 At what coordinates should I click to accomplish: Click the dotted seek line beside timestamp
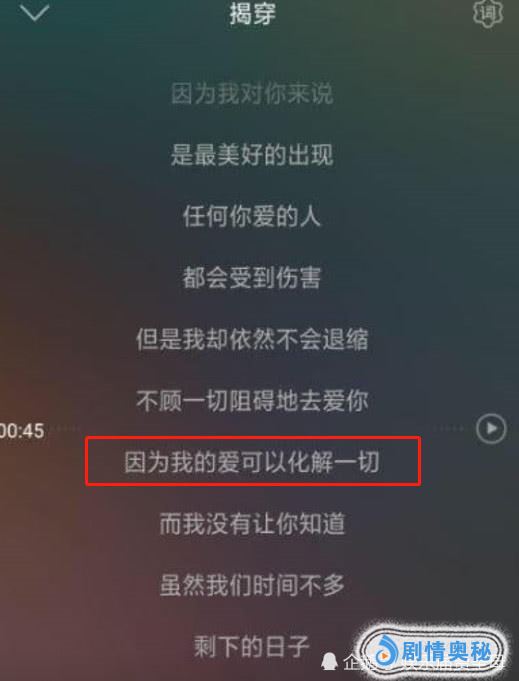65,429
